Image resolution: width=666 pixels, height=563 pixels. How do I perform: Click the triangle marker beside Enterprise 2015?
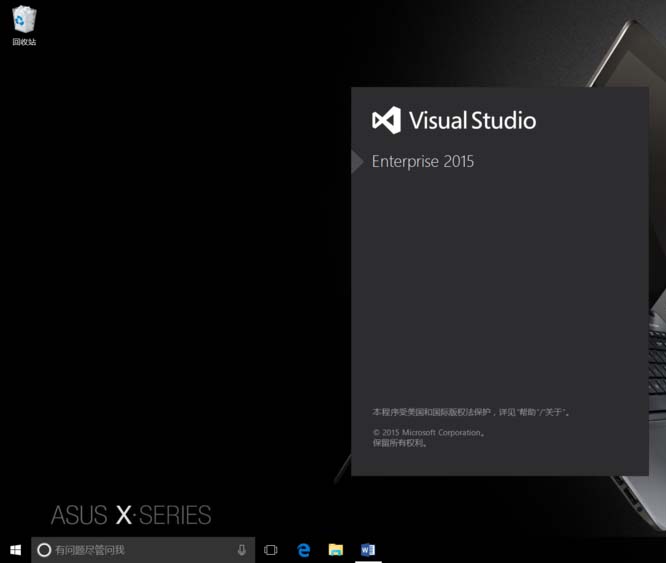click(x=357, y=161)
